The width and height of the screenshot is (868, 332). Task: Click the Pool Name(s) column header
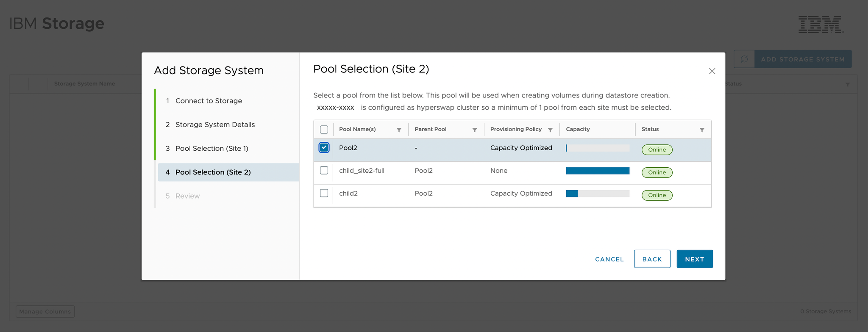(357, 129)
